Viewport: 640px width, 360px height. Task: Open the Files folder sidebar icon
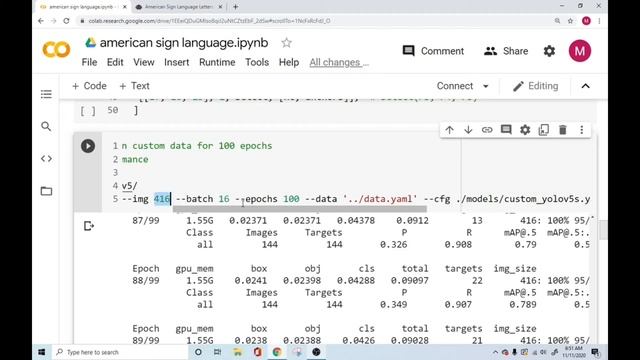(x=46, y=191)
